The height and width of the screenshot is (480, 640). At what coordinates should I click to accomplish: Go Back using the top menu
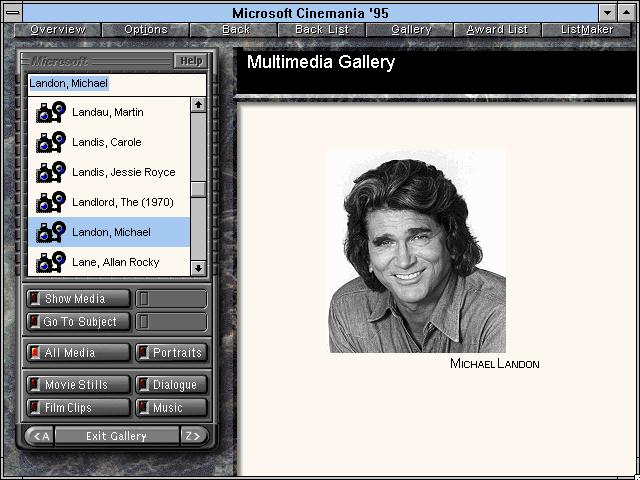pos(234,30)
